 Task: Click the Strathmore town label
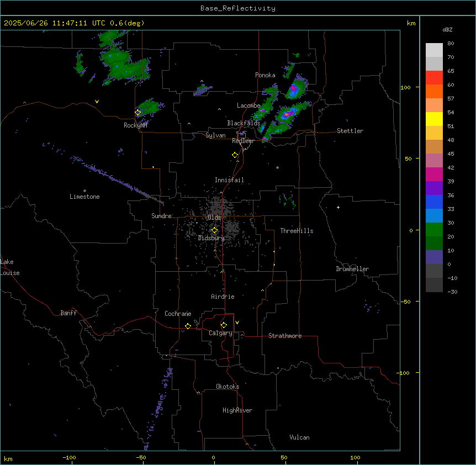pyautogui.click(x=285, y=336)
